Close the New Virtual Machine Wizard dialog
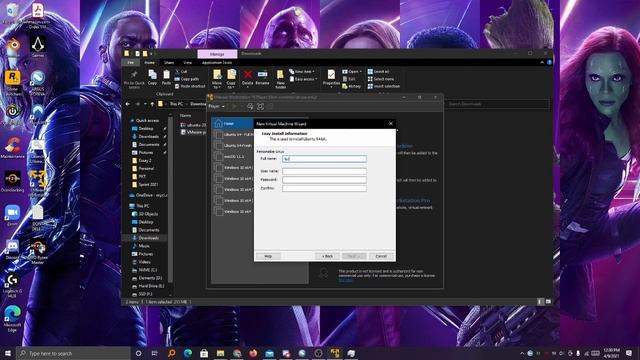The width and height of the screenshot is (640, 360). (x=391, y=123)
